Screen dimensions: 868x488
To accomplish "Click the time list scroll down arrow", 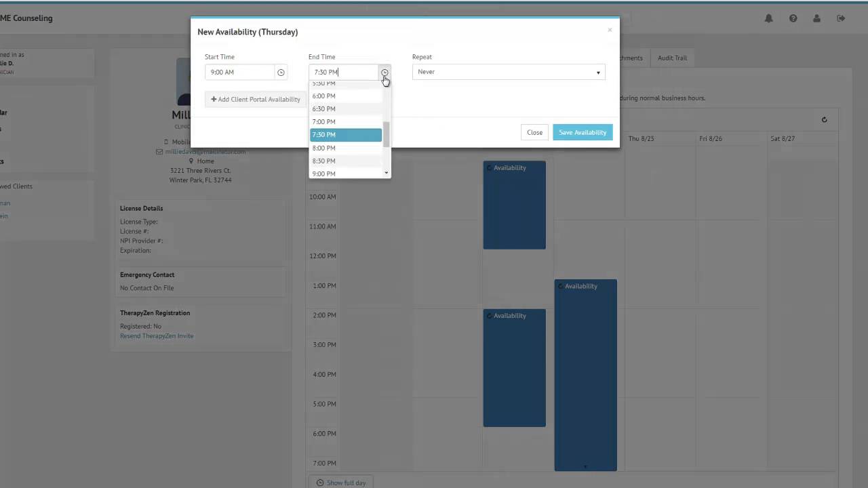I will (x=387, y=173).
